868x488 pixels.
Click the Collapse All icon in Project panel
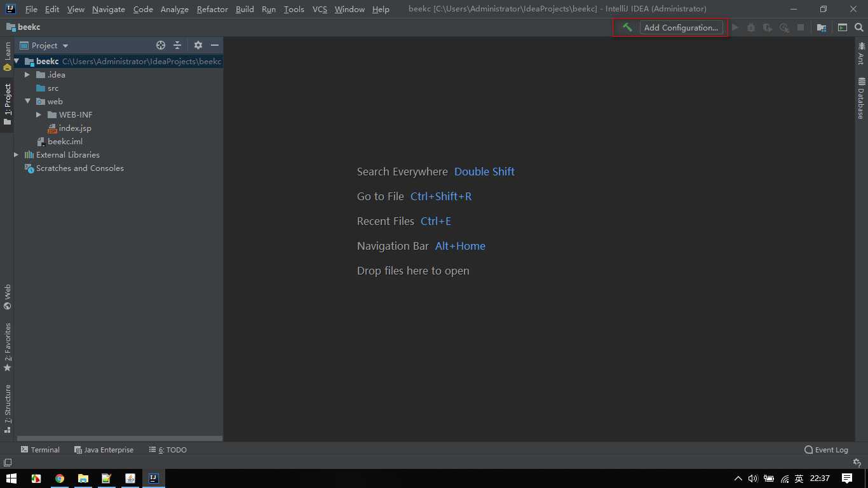pos(177,45)
